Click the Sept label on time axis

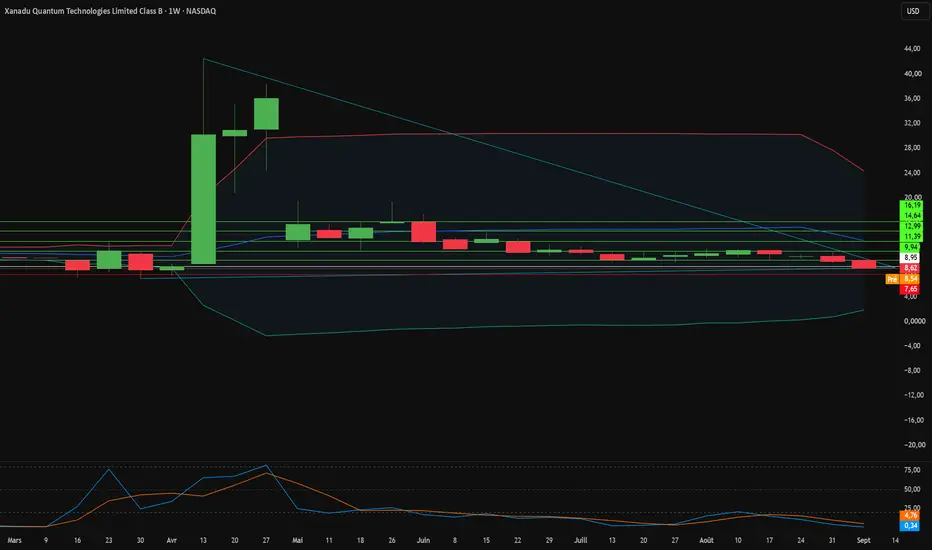point(864,540)
